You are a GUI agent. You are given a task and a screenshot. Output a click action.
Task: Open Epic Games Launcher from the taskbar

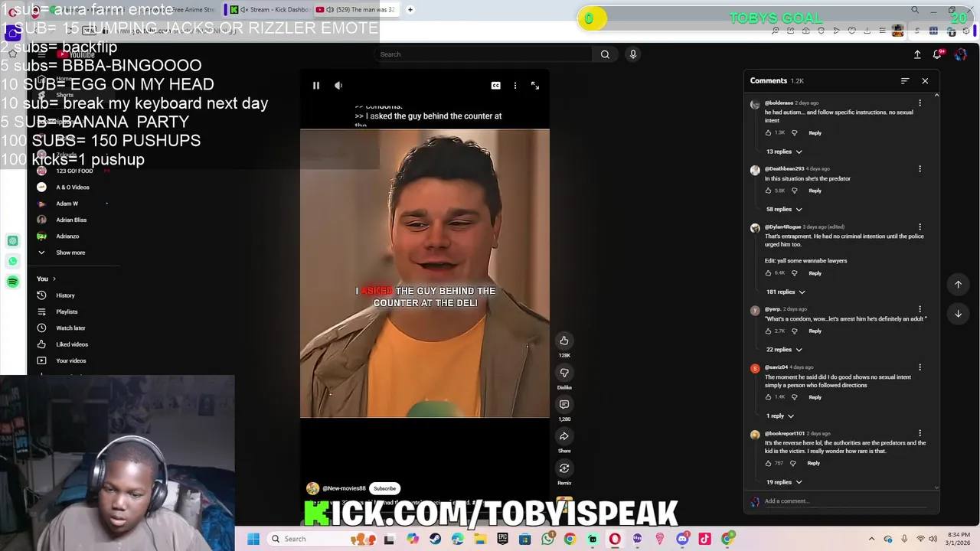tap(502, 539)
